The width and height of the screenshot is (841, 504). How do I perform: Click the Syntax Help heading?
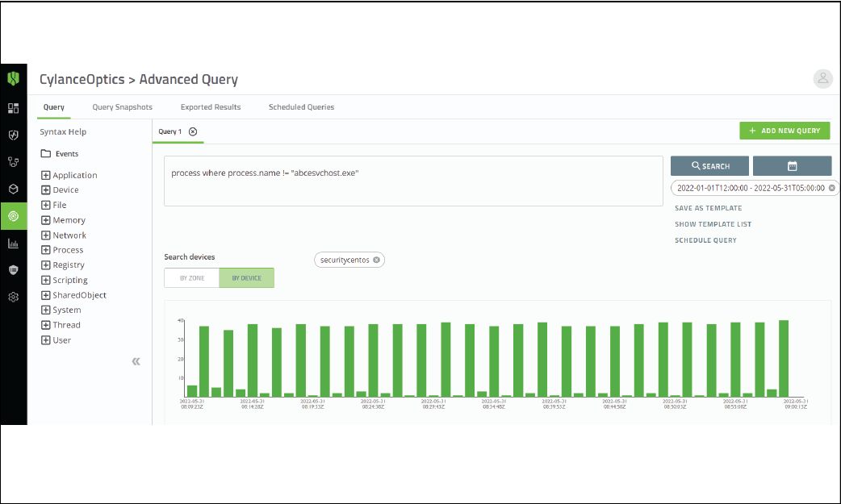[x=63, y=132]
